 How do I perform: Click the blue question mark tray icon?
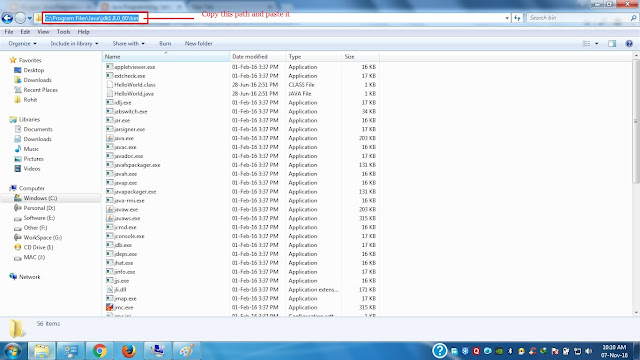pos(440,351)
